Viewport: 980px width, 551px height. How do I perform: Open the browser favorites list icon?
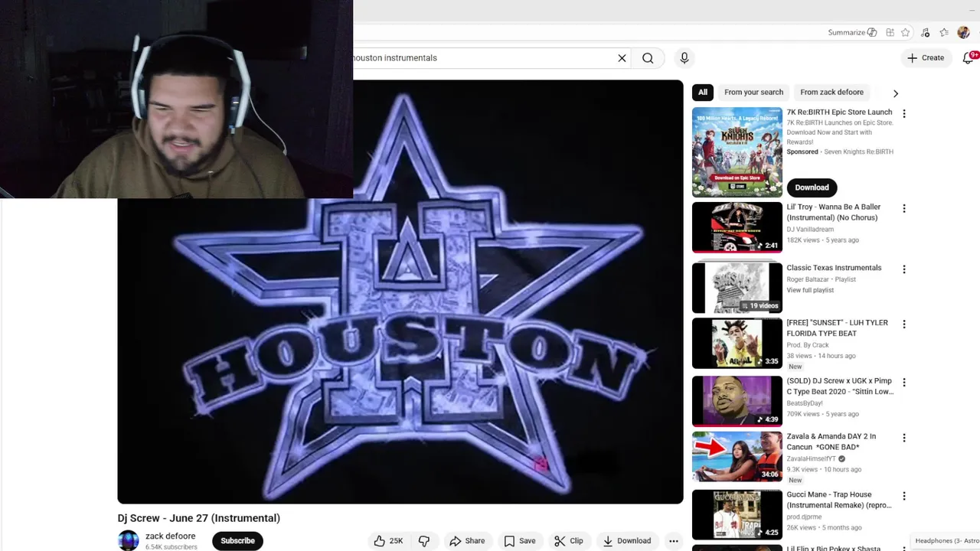coord(944,33)
